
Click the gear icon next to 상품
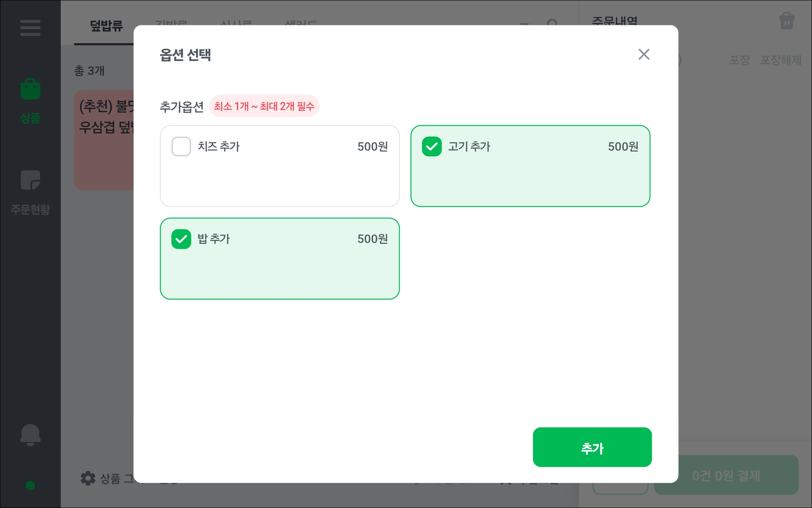click(88, 478)
